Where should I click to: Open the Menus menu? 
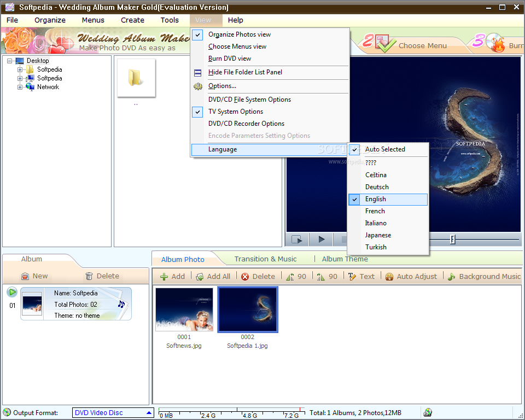click(93, 20)
